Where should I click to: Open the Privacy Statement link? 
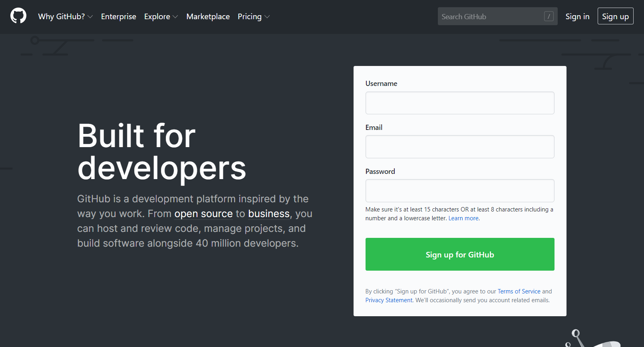389,300
